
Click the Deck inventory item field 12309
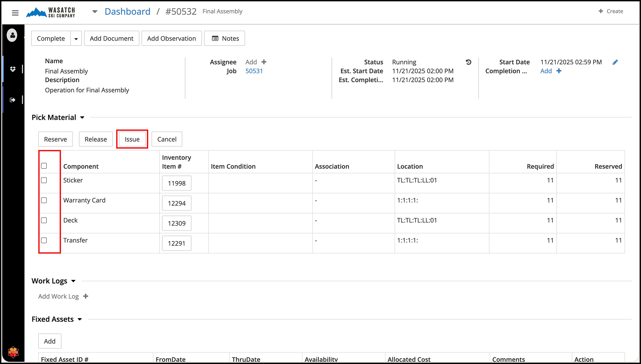(177, 223)
